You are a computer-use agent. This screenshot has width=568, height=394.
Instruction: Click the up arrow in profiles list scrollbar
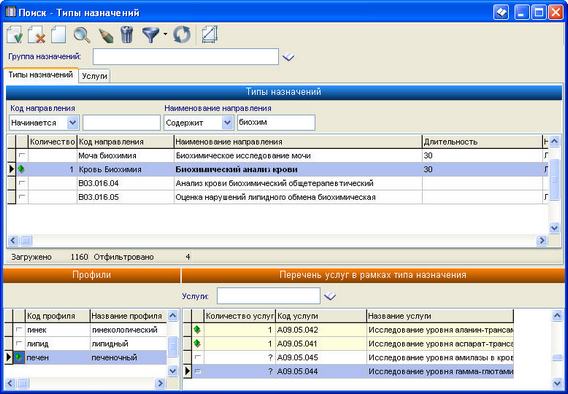pyautogui.click(x=173, y=315)
